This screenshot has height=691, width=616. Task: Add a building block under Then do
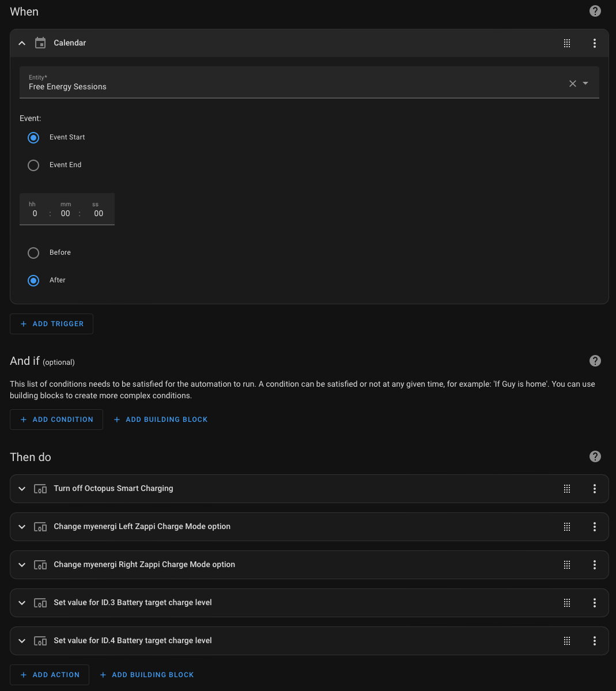pyautogui.click(x=147, y=675)
